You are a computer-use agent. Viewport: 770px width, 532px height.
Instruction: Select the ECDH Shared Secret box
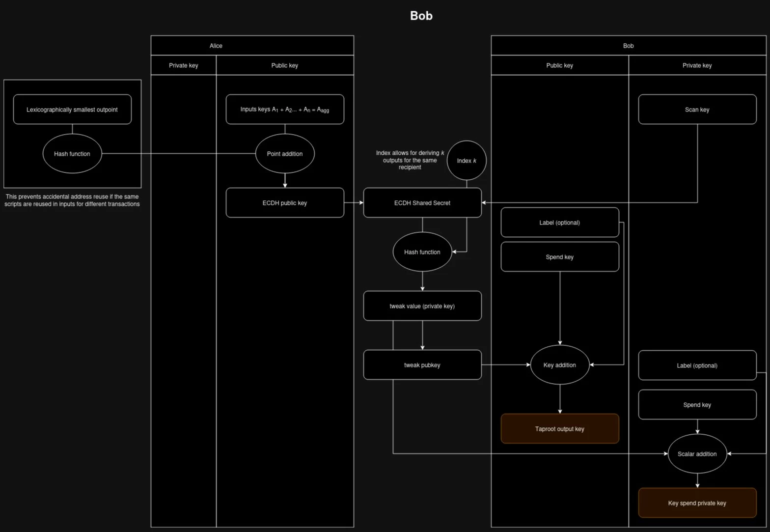click(x=422, y=203)
